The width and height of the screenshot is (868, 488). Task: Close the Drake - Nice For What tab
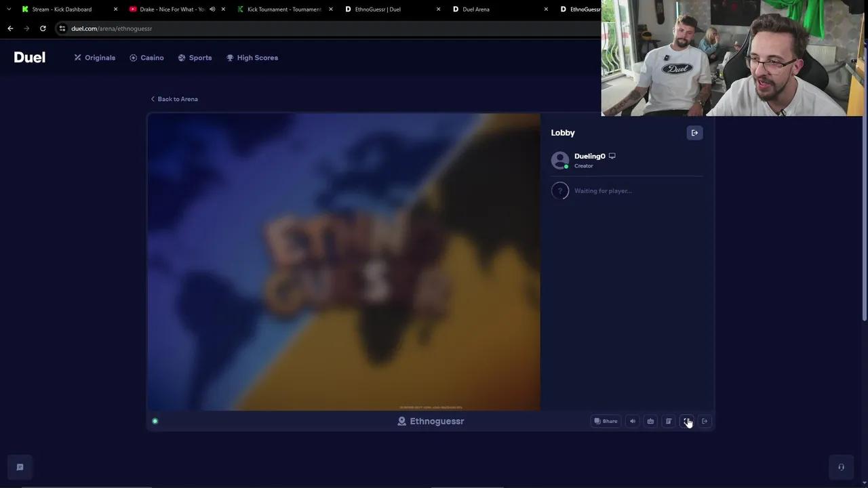tap(223, 9)
